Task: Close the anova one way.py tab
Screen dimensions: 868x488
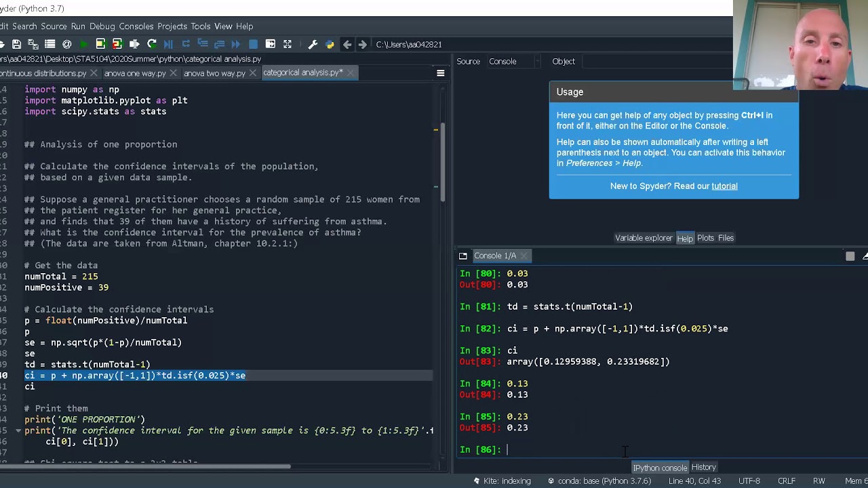Action: click(x=174, y=73)
